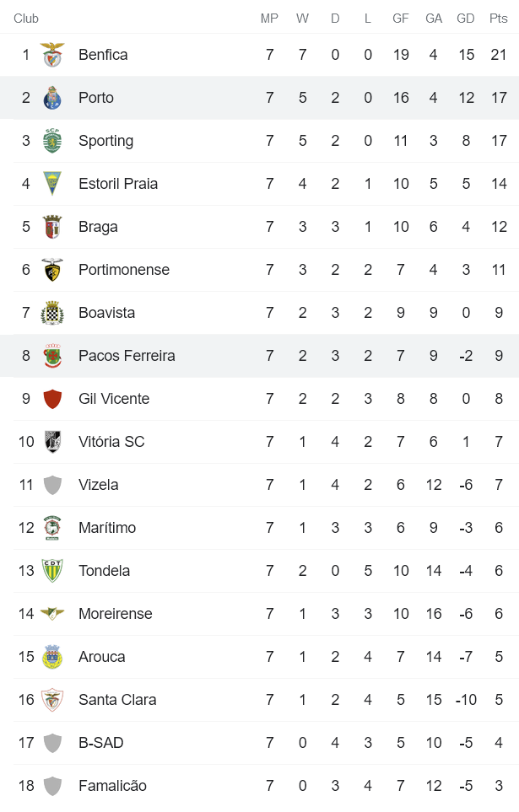Click the MP column header

(x=269, y=19)
